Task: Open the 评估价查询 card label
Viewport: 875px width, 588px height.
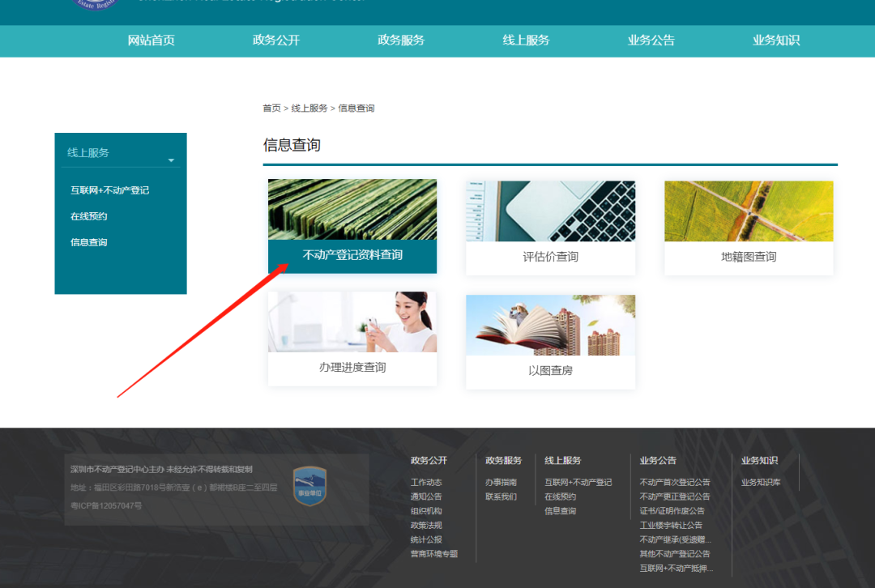Action: click(550, 258)
